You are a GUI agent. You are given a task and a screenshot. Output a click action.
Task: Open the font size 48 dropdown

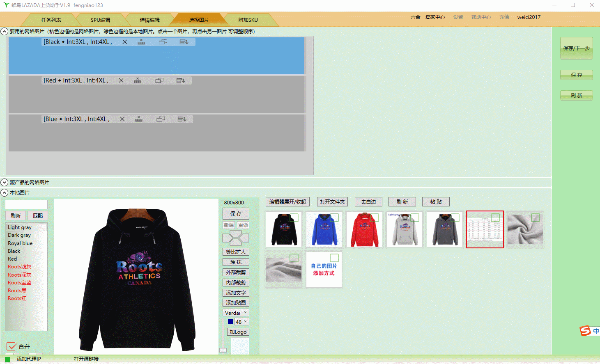click(241, 322)
